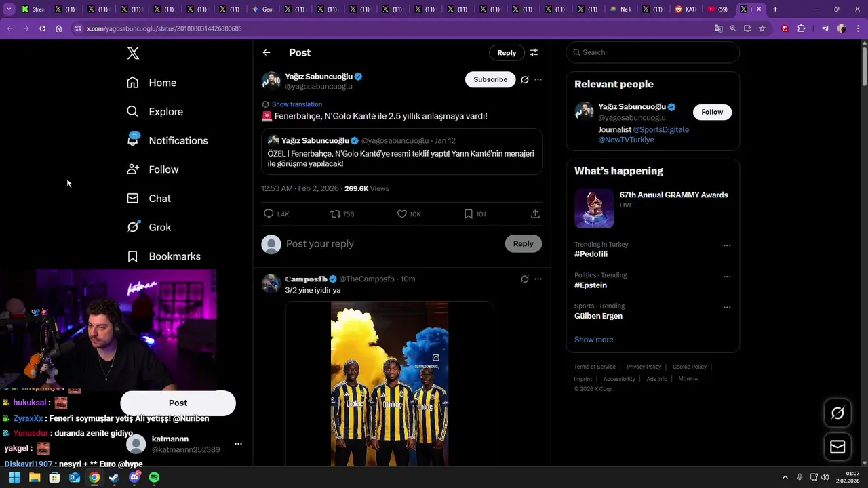Click the browser address bar URL
This screenshot has width=868, height=488.
tap(164, 28)
